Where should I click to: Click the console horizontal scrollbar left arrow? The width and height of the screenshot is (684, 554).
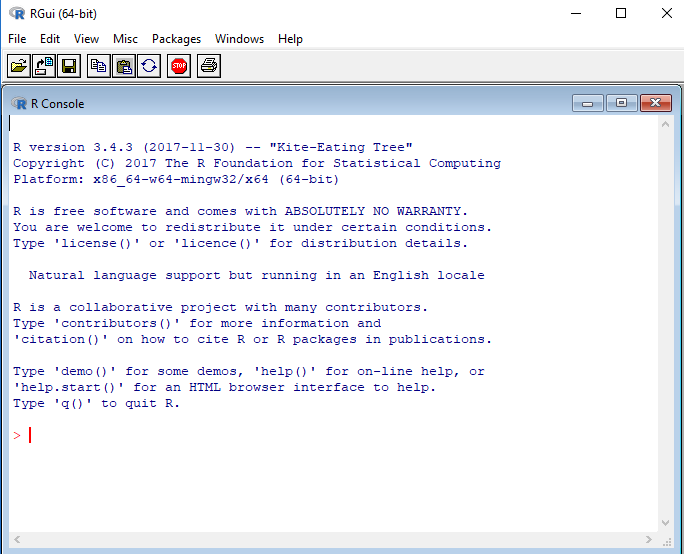[17, 539]
